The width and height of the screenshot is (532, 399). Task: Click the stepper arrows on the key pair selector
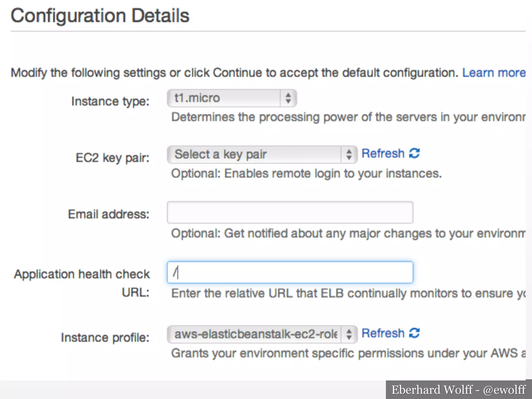point(349,155)
